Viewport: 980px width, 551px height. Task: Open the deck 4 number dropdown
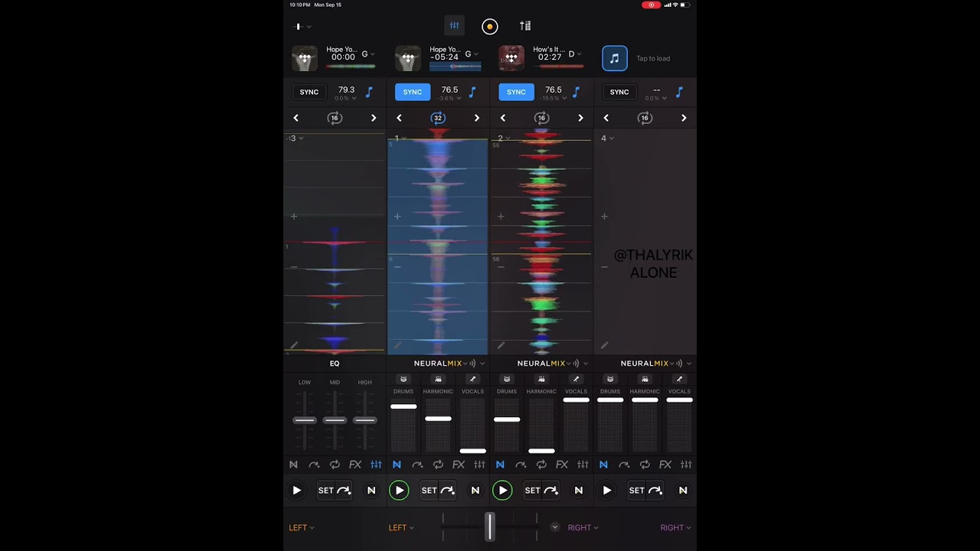point(607,139)
